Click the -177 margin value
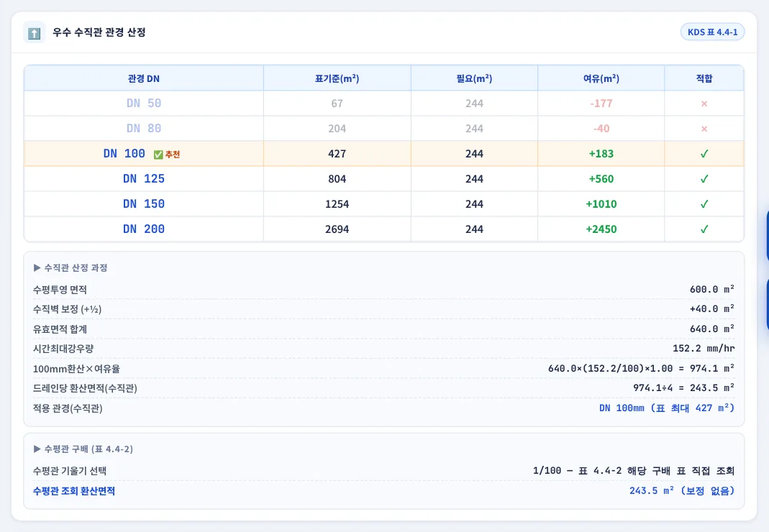This screenshot has width=769, height=532. [601, 104]
